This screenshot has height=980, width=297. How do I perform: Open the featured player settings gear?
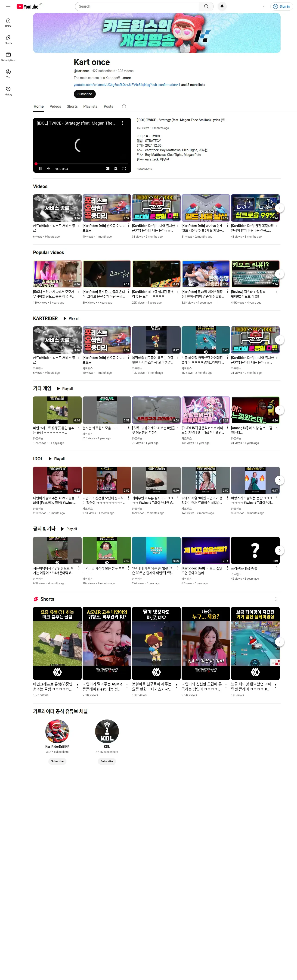pyautogui.click(x=116, y=169)
